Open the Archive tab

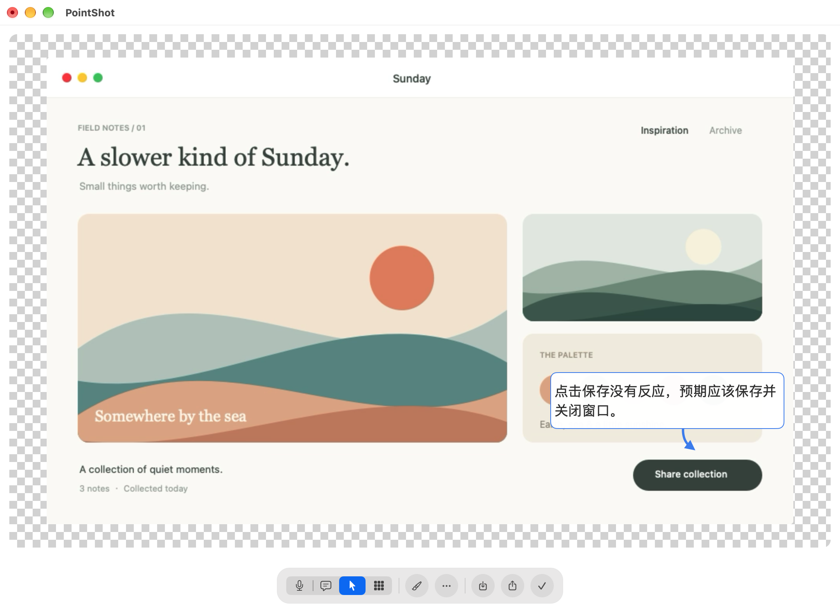pos(725,130)
